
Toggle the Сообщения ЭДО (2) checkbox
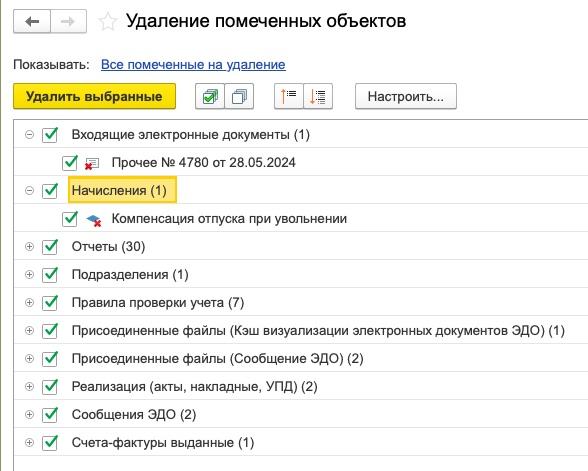coord(50,415)
